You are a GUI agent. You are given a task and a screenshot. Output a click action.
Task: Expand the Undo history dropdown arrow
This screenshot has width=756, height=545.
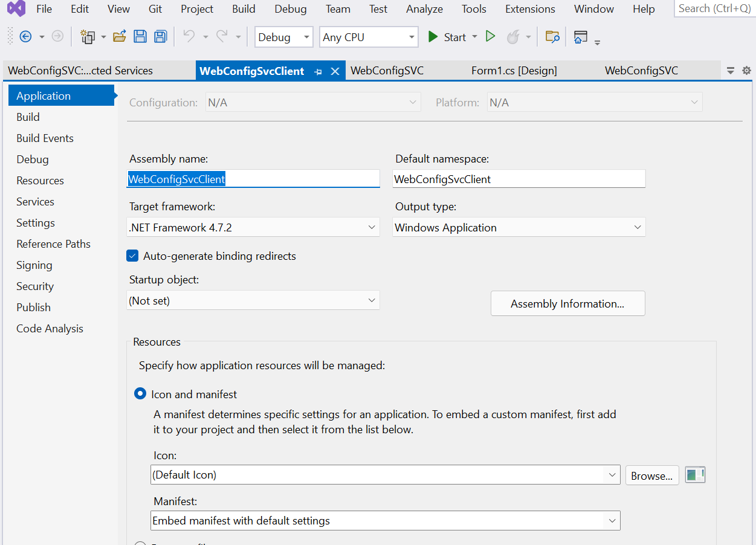205,37
